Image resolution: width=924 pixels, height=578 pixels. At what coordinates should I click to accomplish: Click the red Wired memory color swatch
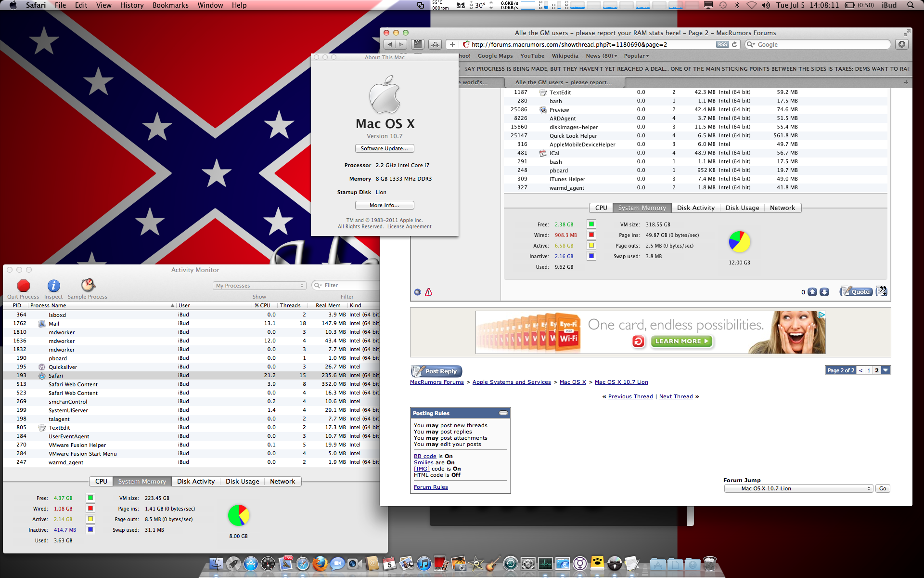coord(90,508)
